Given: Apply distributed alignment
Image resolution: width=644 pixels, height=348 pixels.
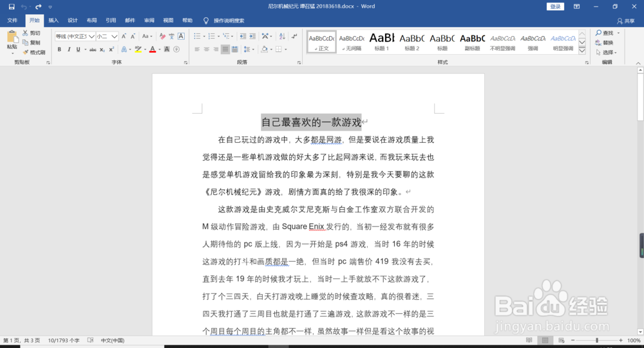Looking at the screenshot, I should [234, 50].
